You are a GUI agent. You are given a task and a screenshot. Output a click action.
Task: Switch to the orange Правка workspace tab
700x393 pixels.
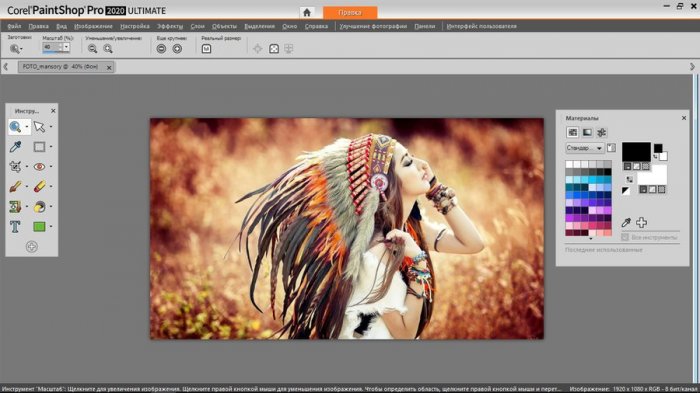click(350, 13)
